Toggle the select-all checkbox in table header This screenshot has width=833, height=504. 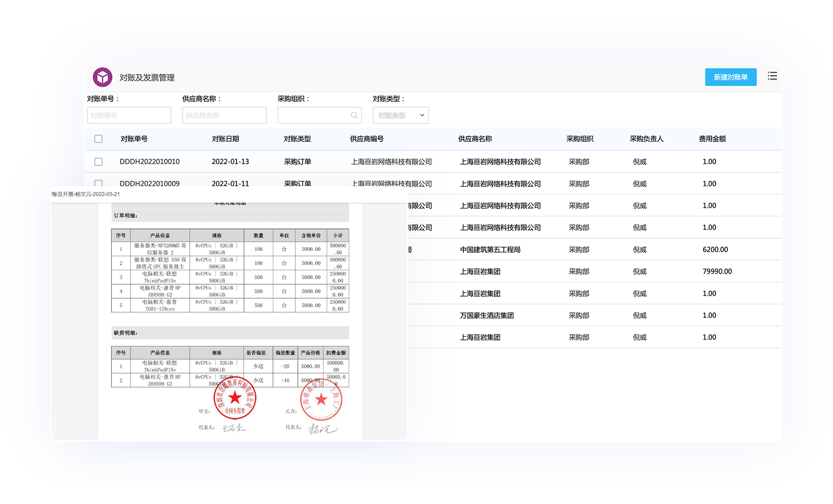98,139
